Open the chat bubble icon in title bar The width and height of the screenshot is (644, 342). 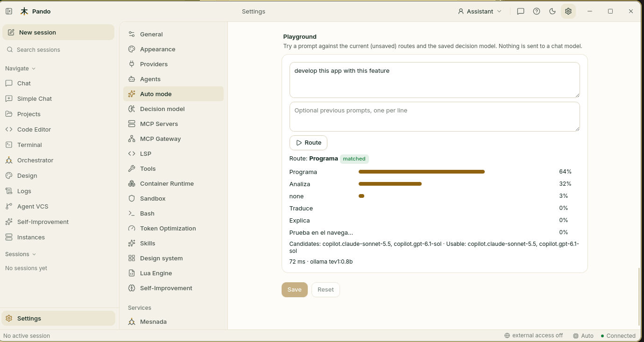point(521,11)
